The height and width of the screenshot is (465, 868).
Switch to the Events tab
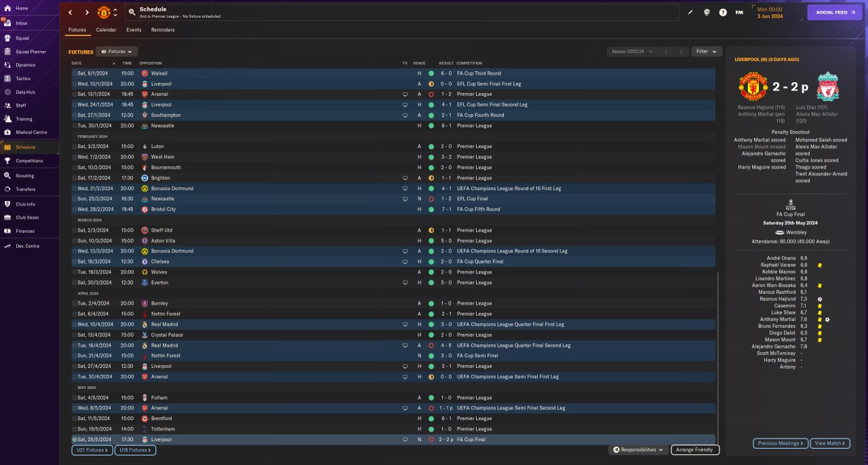[x=134, y=30]
